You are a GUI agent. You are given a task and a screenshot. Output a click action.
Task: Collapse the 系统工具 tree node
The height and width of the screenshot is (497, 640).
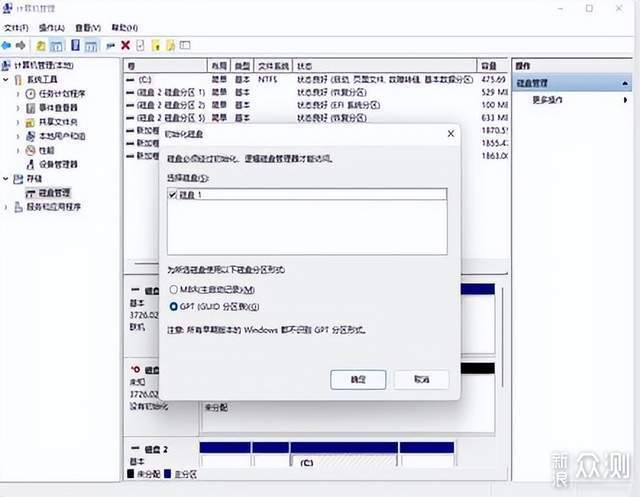(x=6, y=80)
